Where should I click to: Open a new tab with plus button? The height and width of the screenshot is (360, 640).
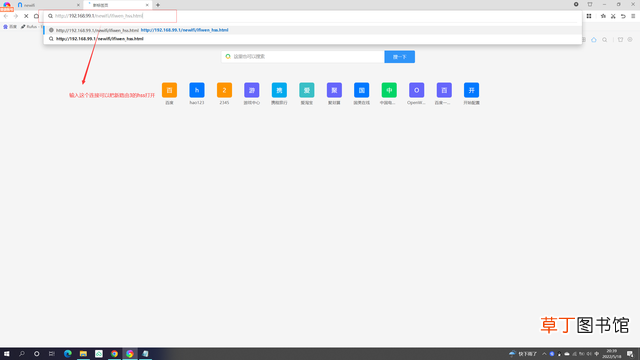pyautogui.click(x=158, y=5)
